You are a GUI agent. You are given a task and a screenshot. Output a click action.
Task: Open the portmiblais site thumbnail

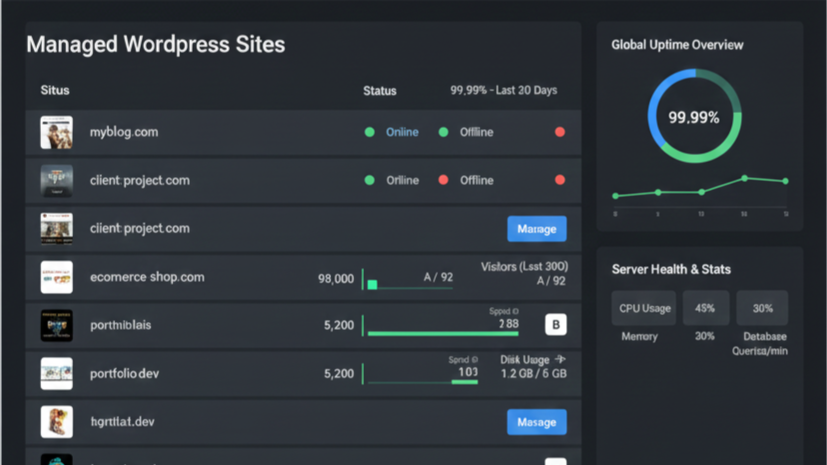click(56, 325)
